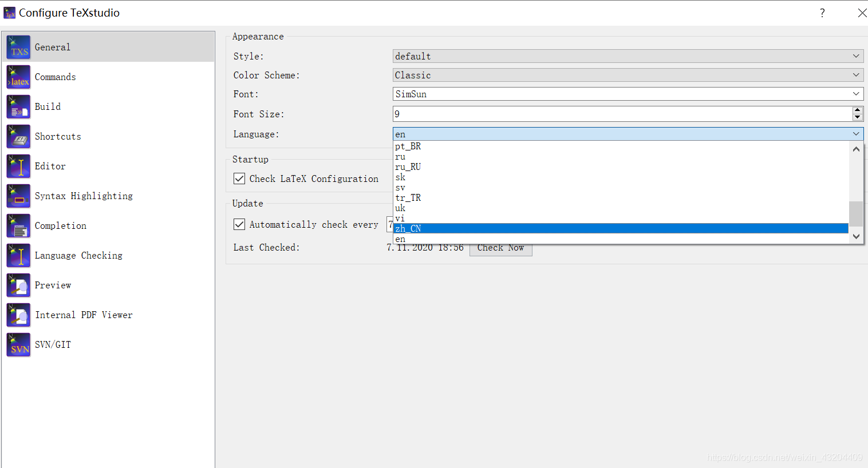Click the Language Checking icon
868x468 pixels.
[x=18, y=255]
